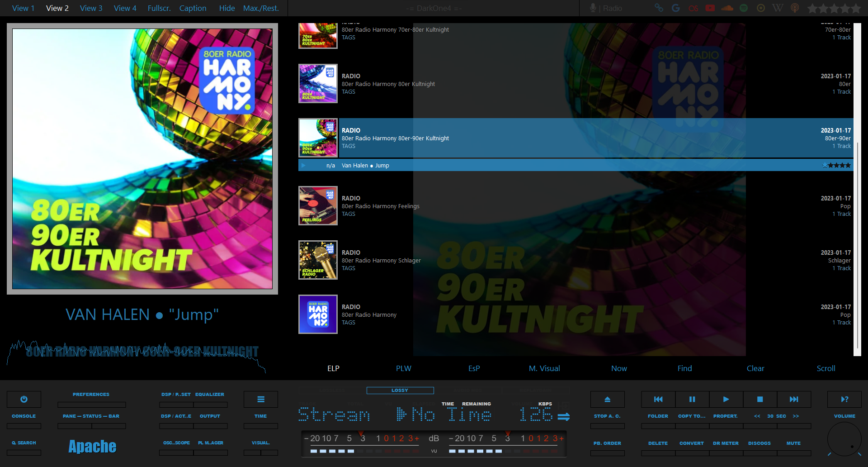
Task: Select the 80er Radio Harmony Feelings station
Action: coord(576,206)
